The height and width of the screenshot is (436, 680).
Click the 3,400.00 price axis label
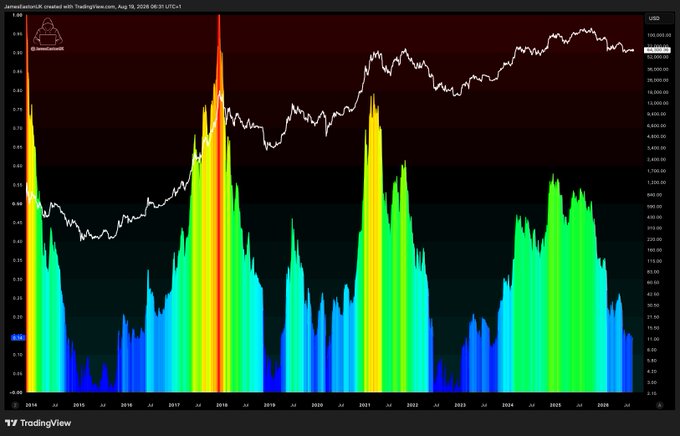[658, 148]
